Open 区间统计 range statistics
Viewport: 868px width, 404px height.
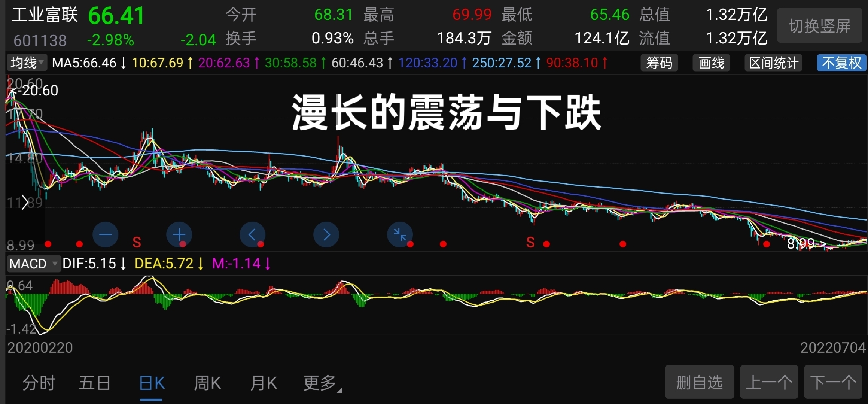[773, 63]
